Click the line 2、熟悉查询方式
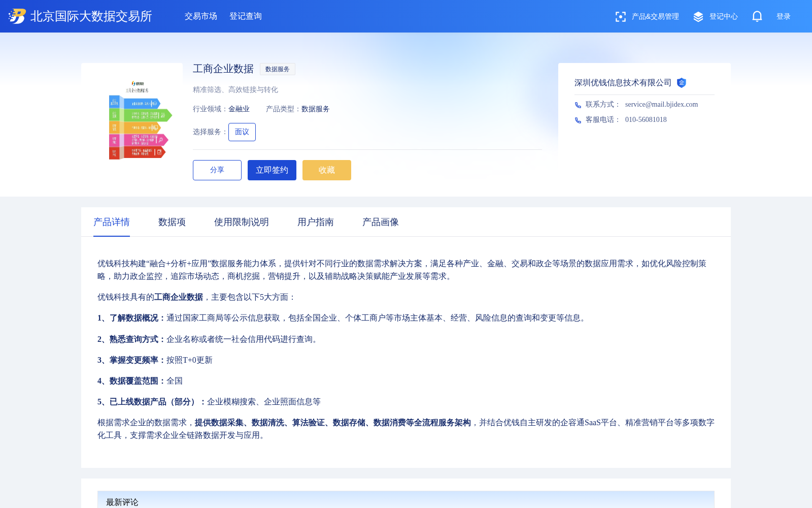Viewport: 812px width, 508px height. [209, 339]
